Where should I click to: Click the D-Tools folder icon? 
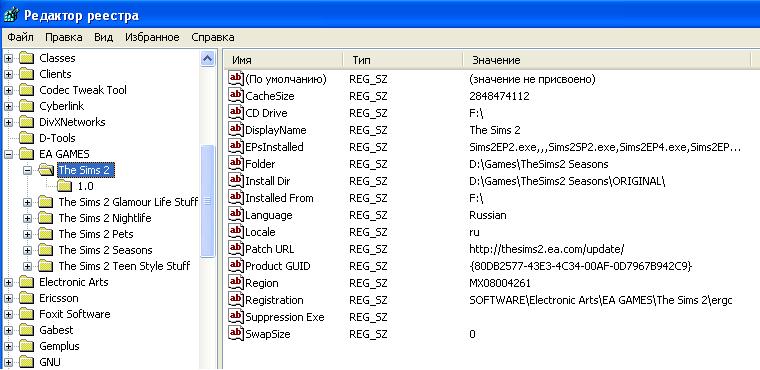click(x=26, y=138)
